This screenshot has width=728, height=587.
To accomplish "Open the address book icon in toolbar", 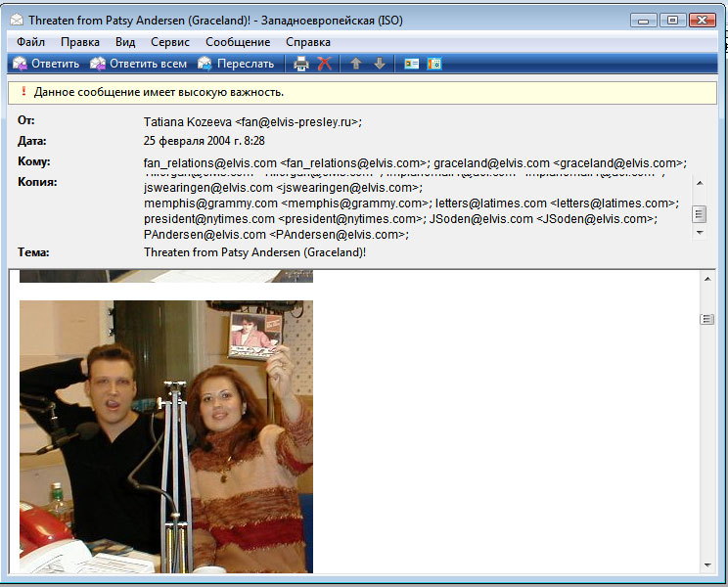I will tap(411, 64).
